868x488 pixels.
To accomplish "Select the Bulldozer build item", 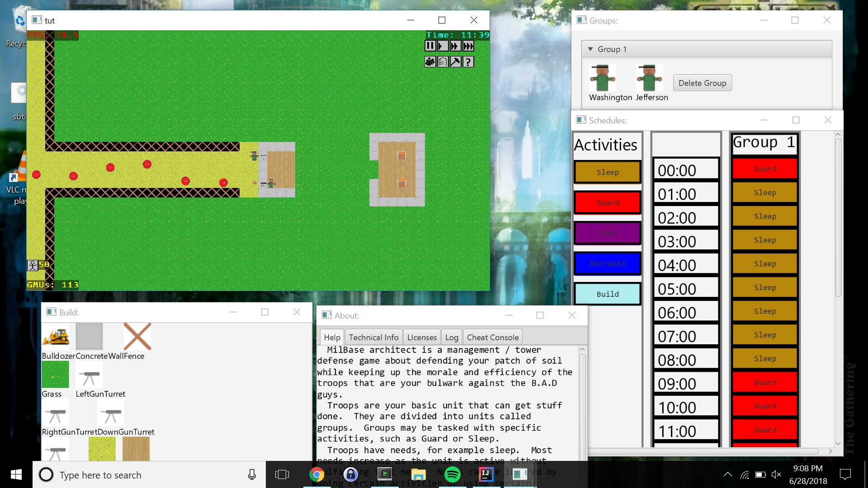I will [x=56, y=337].
